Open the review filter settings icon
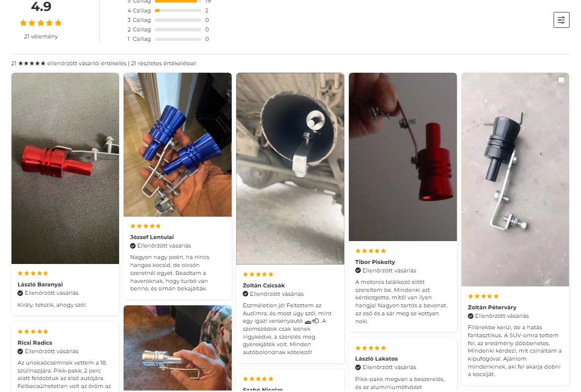Viewport: 581px width, 392px height. pos(561,20)
